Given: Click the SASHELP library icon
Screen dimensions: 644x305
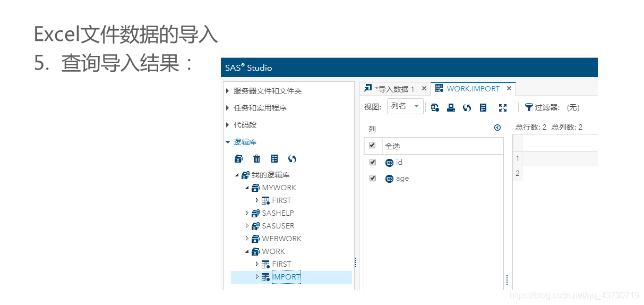Looking at the screenshot, I should (x=255, y=213).
